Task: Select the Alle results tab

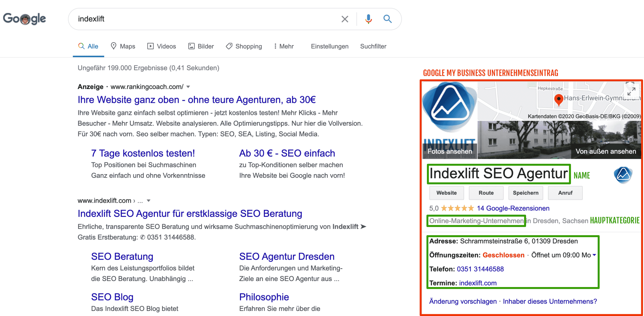Action: pos(88,46)
